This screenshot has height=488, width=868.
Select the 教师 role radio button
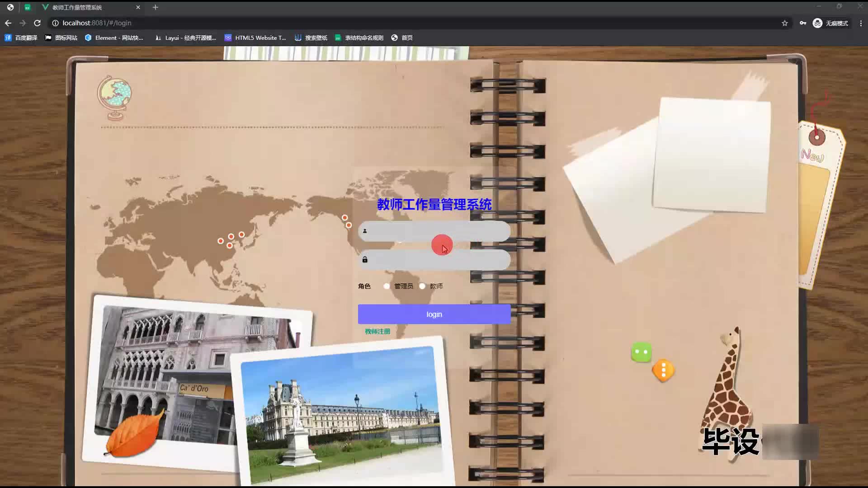pos(422,286)
